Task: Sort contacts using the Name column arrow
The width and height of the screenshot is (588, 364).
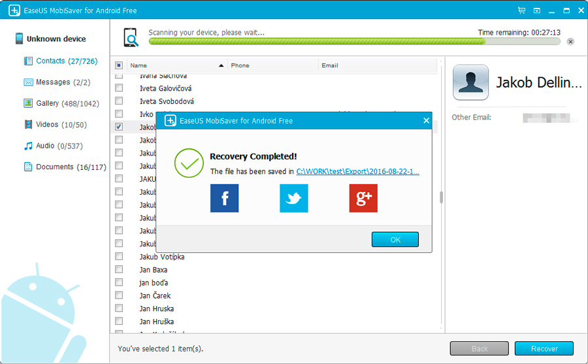Action: [221, 65]
